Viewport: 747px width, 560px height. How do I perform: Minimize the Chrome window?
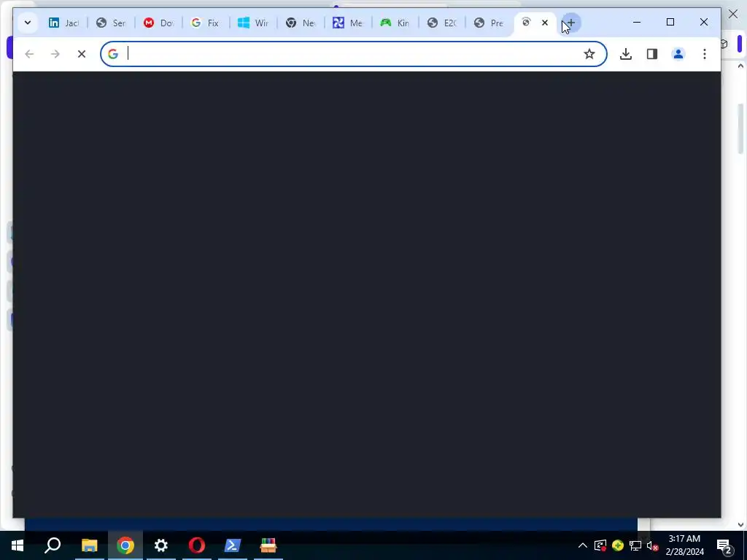[x=636, y=22]
